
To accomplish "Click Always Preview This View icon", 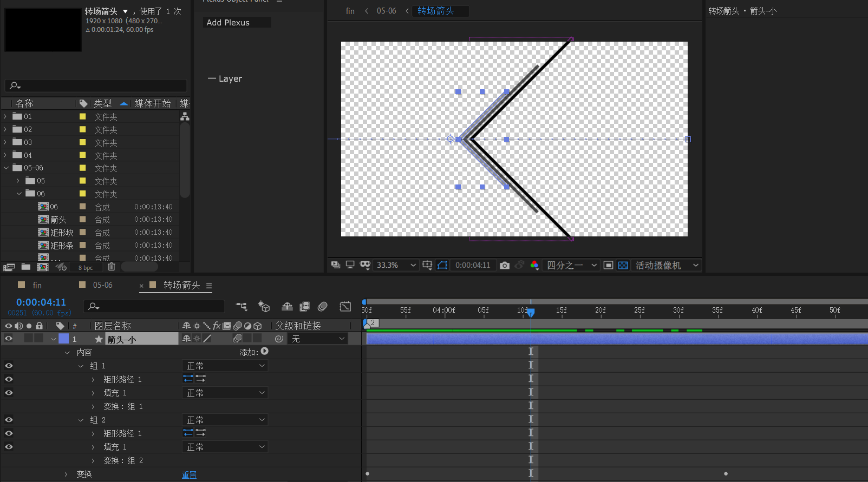I will 336,265.
